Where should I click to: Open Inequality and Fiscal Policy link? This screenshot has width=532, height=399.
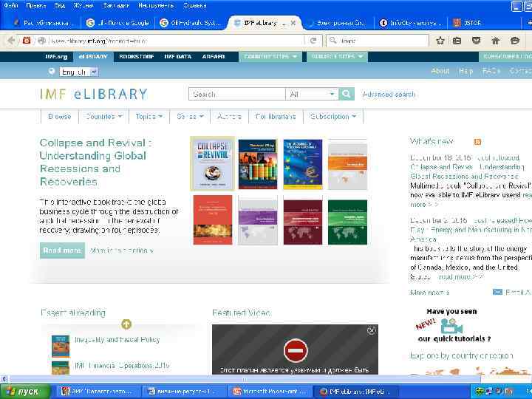pyautogui.click(x=117, y=340)
